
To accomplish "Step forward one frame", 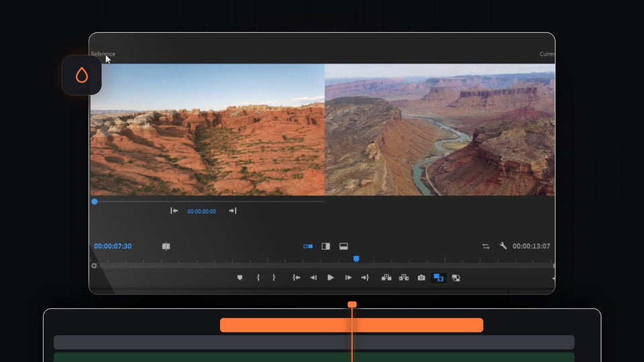I will [x=348, y=278].
